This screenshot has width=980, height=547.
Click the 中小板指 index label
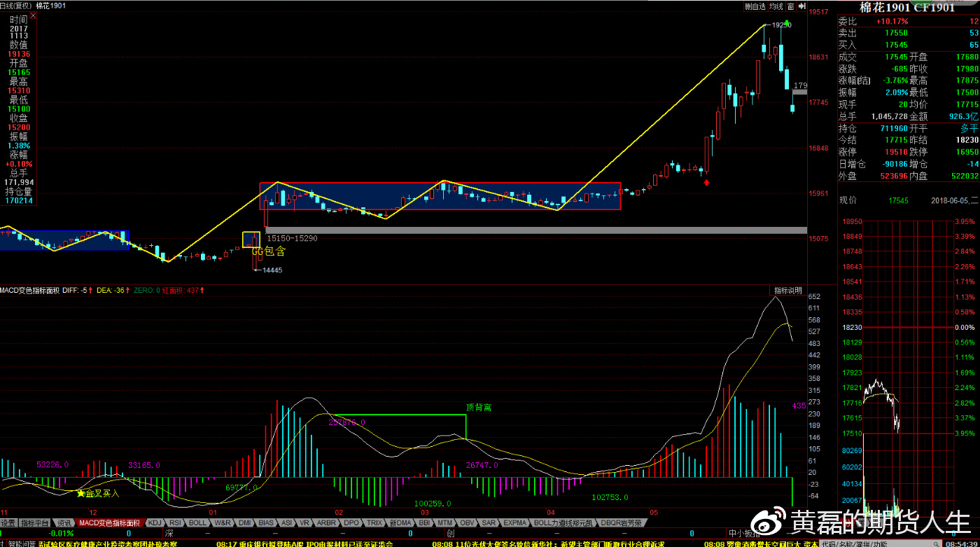[x=743, y=533]
